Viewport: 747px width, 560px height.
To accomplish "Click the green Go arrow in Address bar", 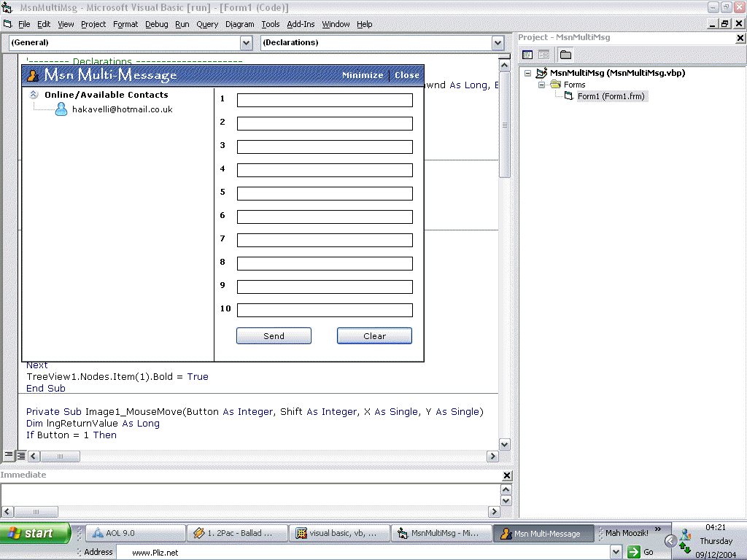I will coord(634,552).
